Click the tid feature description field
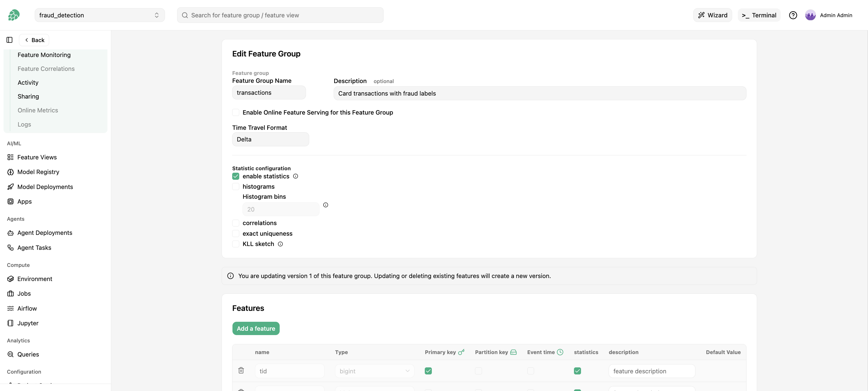868x391 pixels. click(x=652, y=371)
